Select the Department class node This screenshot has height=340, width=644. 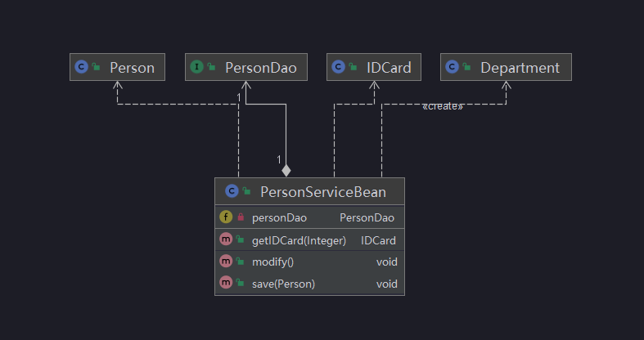(x=506, y=67)
